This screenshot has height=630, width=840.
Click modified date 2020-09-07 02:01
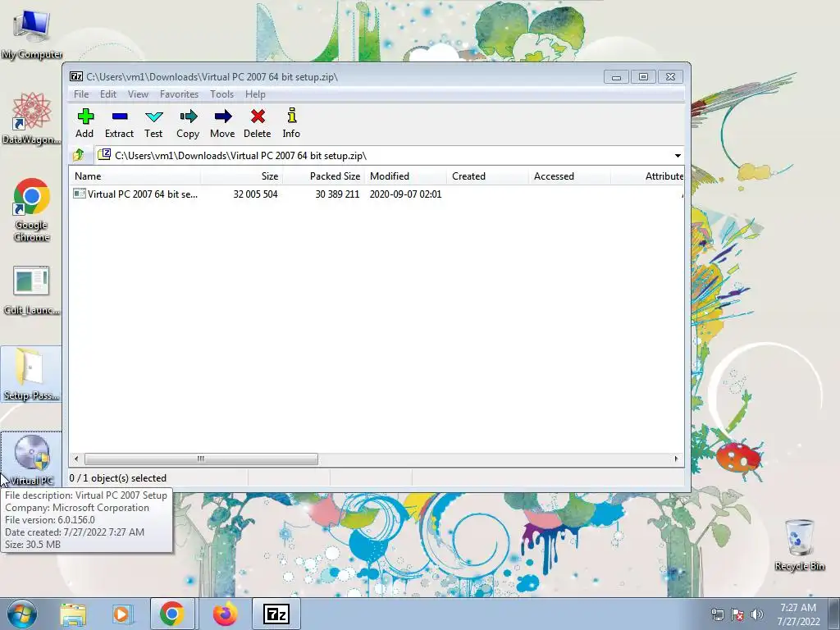click(405, 194)
